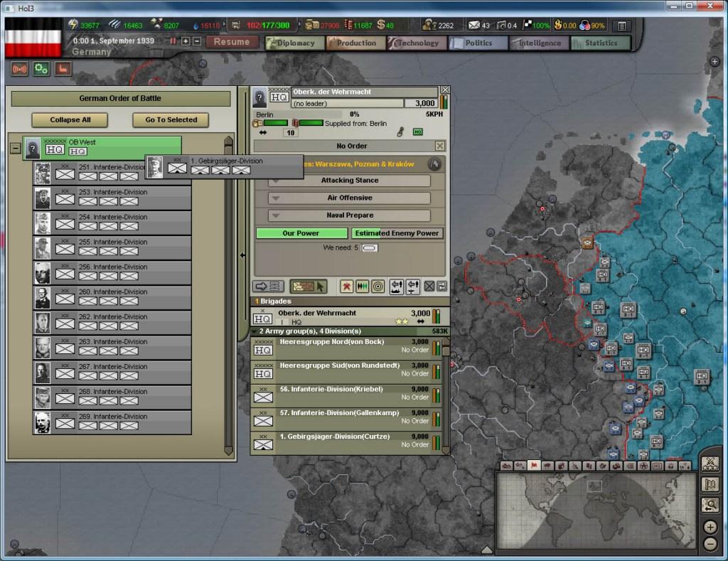The image size is (728, 561).
Task: Click the radio broadcast toggle below date bar
Action: (18, 69)
